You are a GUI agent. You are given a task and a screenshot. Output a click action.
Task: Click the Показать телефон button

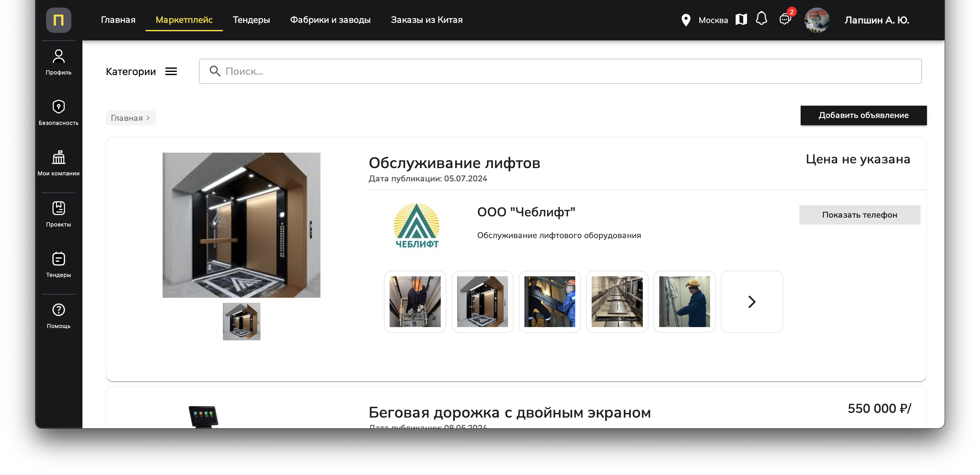[x=860, y=215]
